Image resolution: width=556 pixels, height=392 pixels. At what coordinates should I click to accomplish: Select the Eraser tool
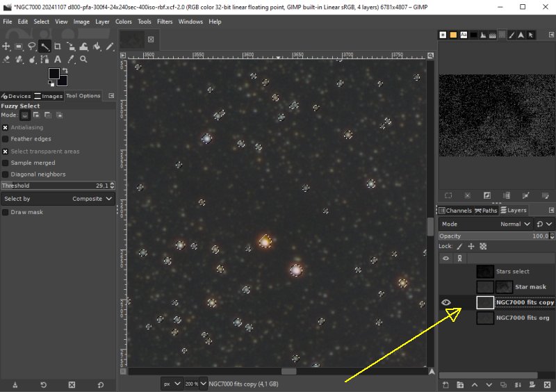(x=6, y=59)
